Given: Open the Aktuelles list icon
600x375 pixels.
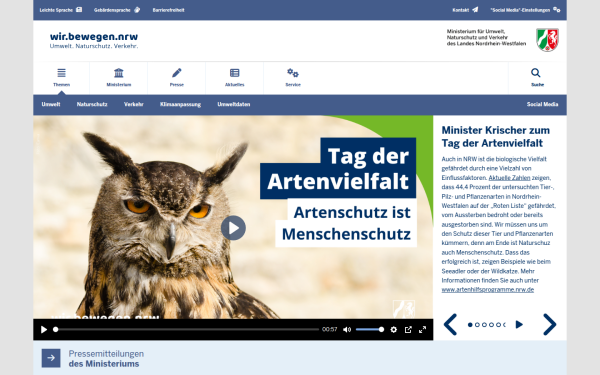Looking at the screenshot, I should pos(235,73).
